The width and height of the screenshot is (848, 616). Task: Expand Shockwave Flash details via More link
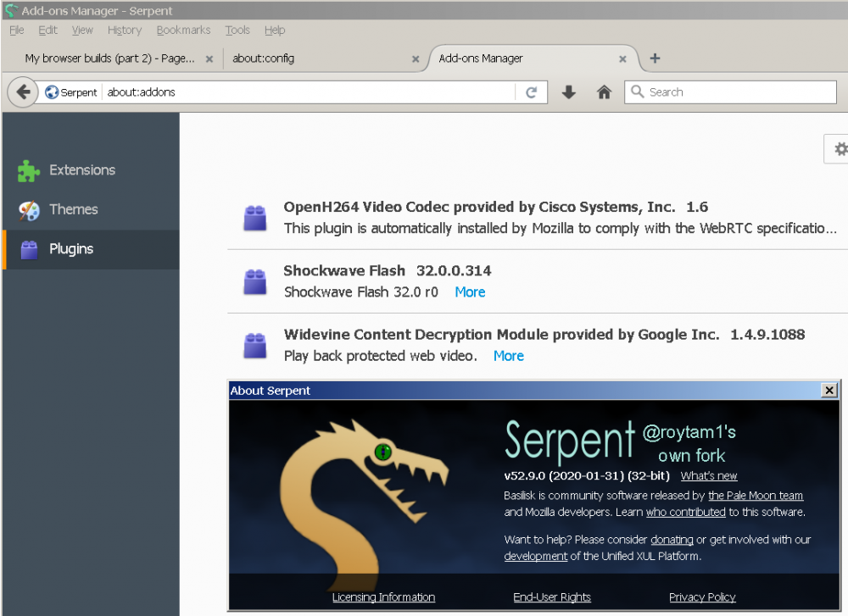tap(470, 292)
